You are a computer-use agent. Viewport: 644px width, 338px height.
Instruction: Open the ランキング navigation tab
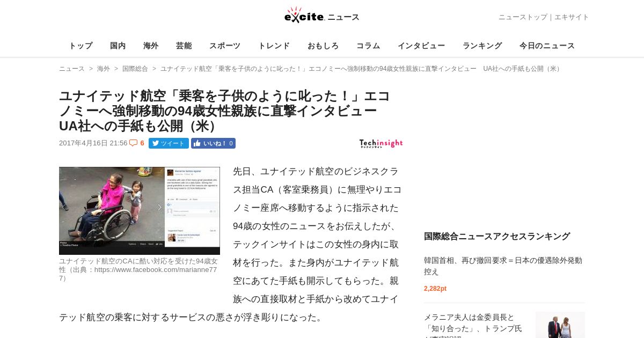pos(482,46)
